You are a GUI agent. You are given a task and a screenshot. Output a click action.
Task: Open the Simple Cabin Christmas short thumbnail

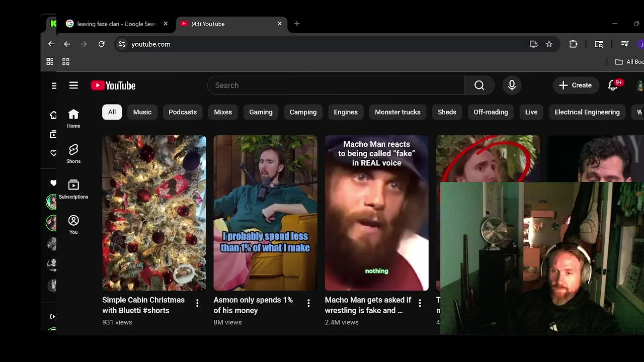point(154,213)
